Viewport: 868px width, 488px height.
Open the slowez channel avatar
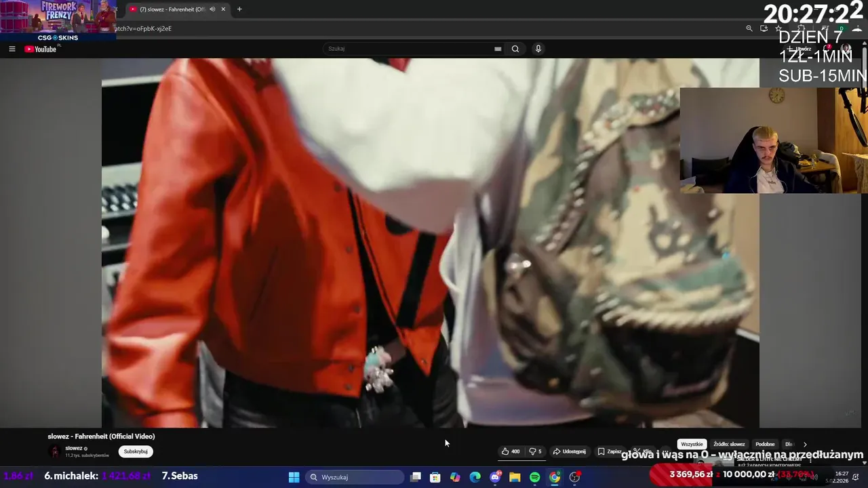(54, 451)
